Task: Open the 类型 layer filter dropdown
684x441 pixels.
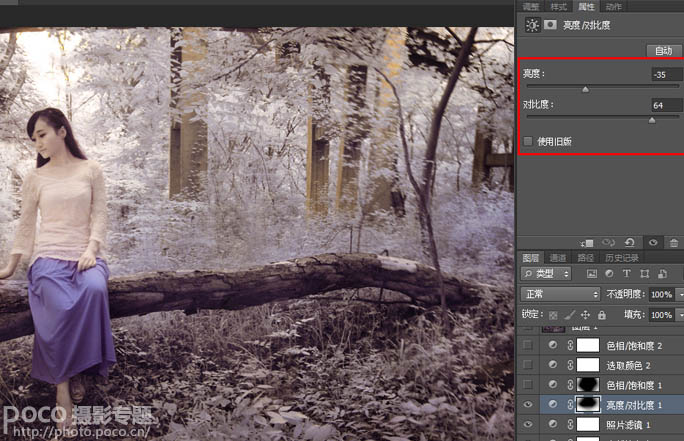Action: (546, 274)
